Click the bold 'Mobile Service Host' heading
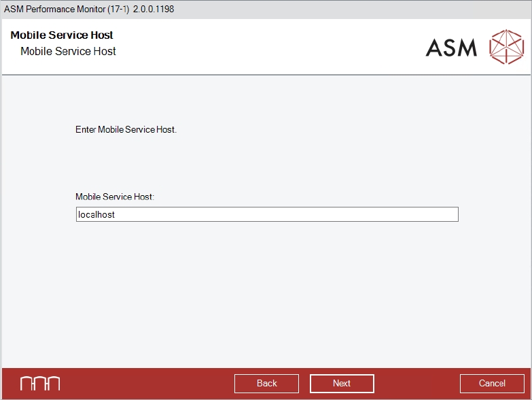Image resolution: width=532 pixels, height=400 pixels. pyautogui.click(x=62, y=35)
